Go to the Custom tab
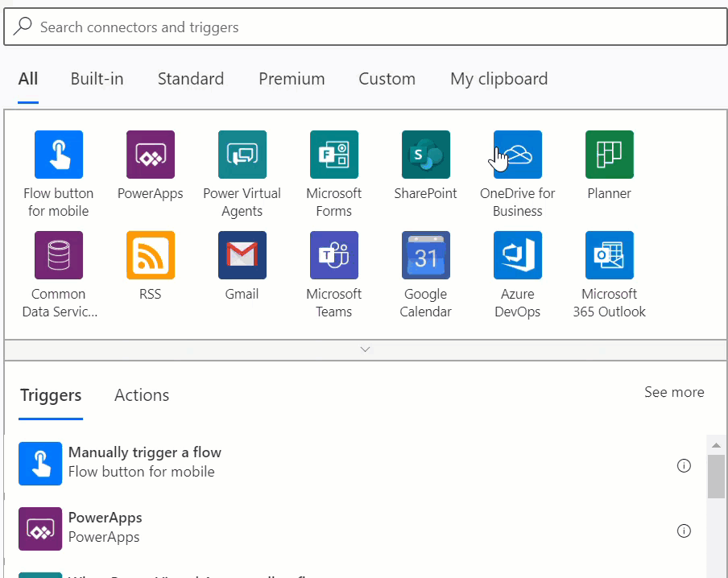 tap(387, 79)
